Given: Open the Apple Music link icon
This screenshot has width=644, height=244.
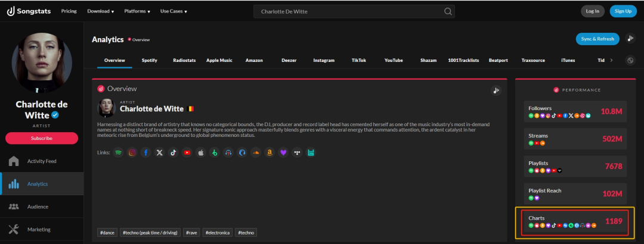Looking at the screenshot, I should 201,152.
